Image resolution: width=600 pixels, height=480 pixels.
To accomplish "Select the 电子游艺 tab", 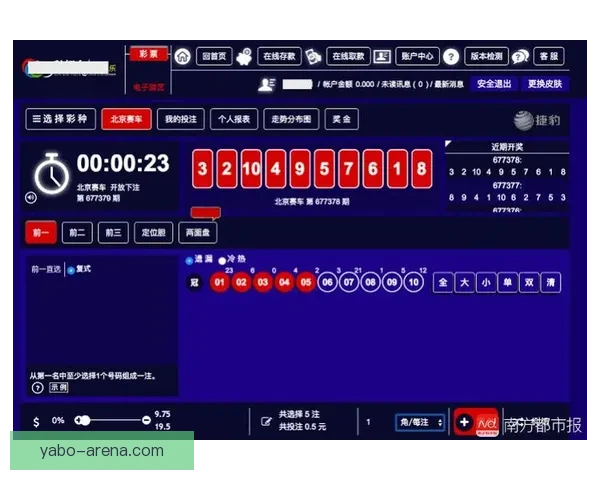I will (148, 87).
